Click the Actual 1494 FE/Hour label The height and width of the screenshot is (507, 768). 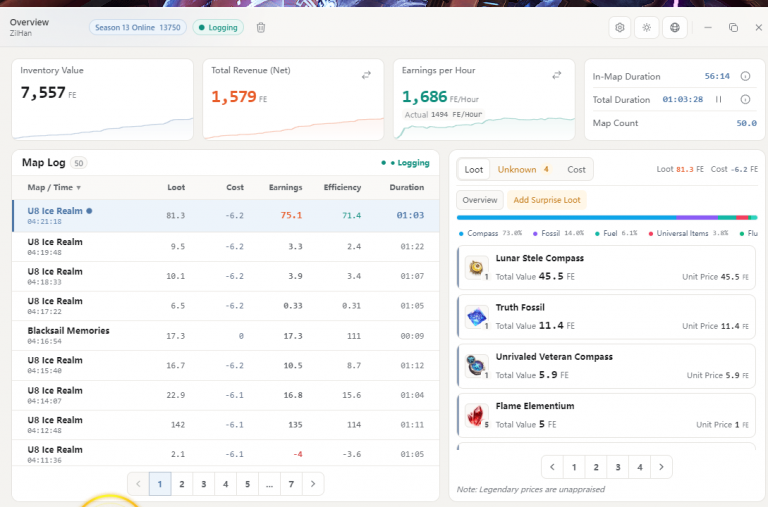click(x=443, y=115)
